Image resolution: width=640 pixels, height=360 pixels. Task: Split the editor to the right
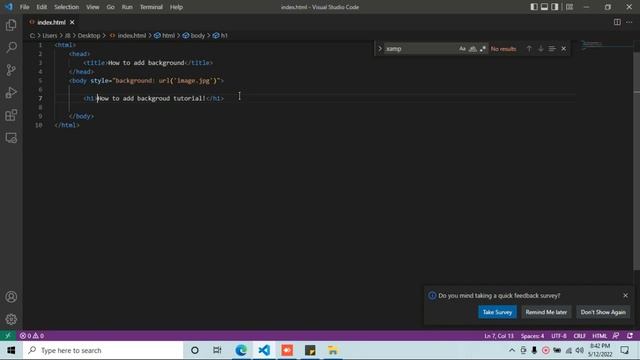tap(617, 22)
